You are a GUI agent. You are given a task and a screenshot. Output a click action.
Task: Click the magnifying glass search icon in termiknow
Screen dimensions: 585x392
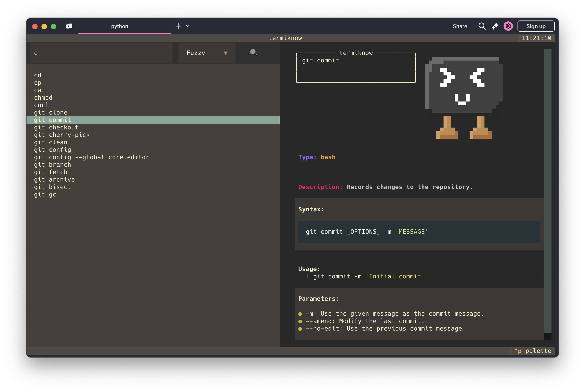point(254,53)
